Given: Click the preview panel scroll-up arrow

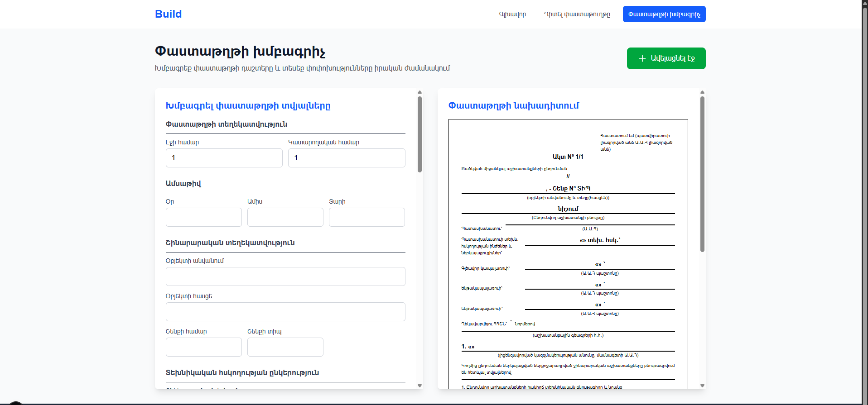Looking at the screenshot, I should (x=702, y=92).
